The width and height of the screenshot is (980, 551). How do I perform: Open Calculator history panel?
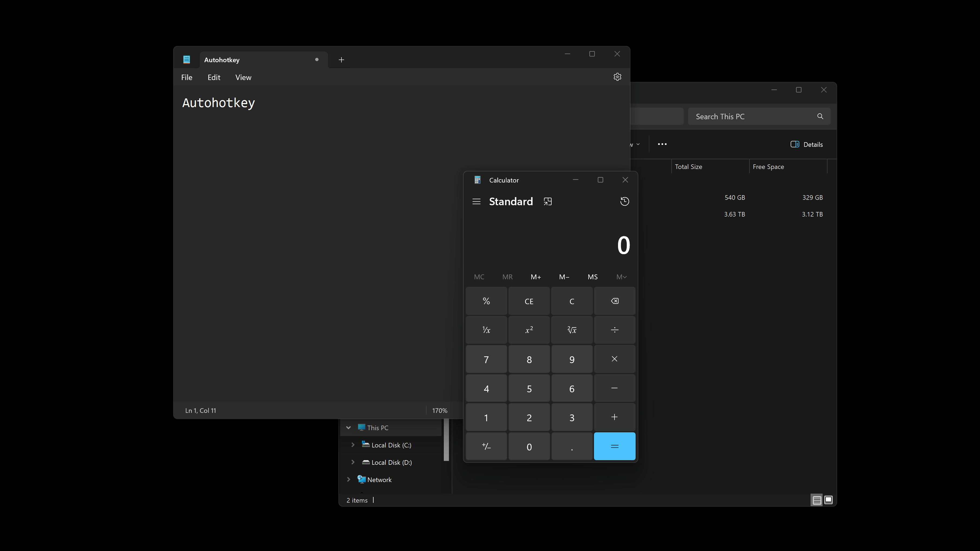coord(624,201)
